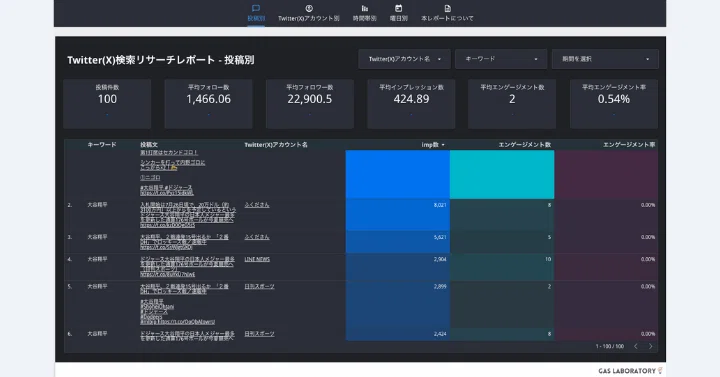Viewport: 720px width, 377px height.
Task: Open the 時間帯別 tab
Action: pos(365,13)
